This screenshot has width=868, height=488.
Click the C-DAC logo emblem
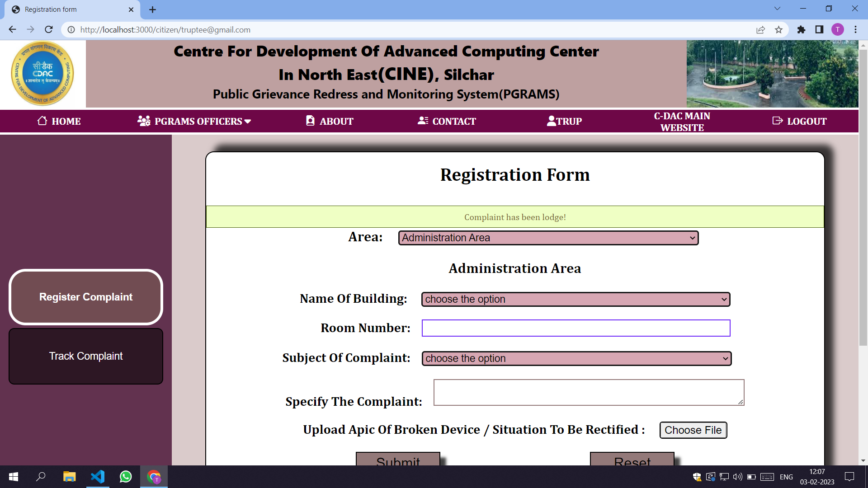click(x=42, y=74)
